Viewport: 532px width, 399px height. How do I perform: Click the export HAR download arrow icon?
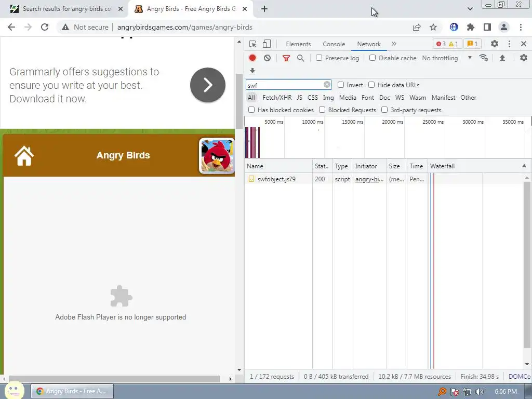[252, 71]
